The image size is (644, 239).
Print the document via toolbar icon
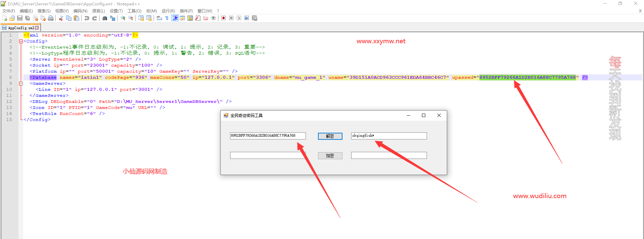(51, 18)
